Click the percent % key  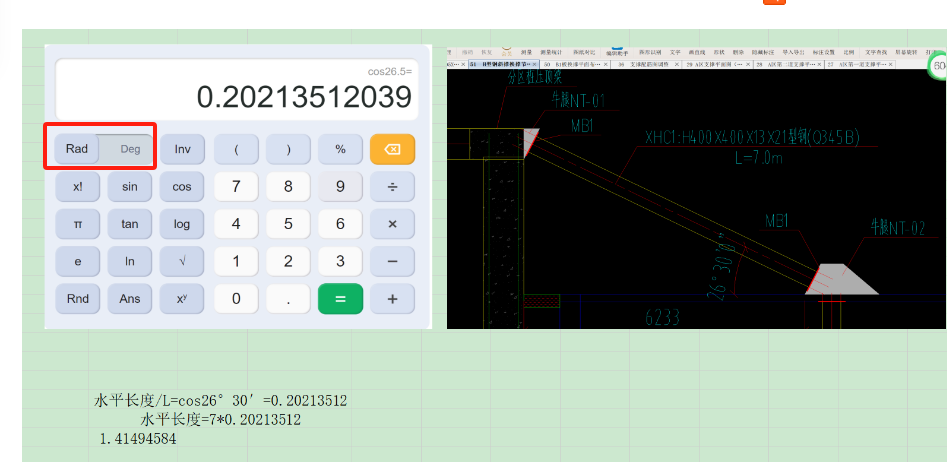341,149
